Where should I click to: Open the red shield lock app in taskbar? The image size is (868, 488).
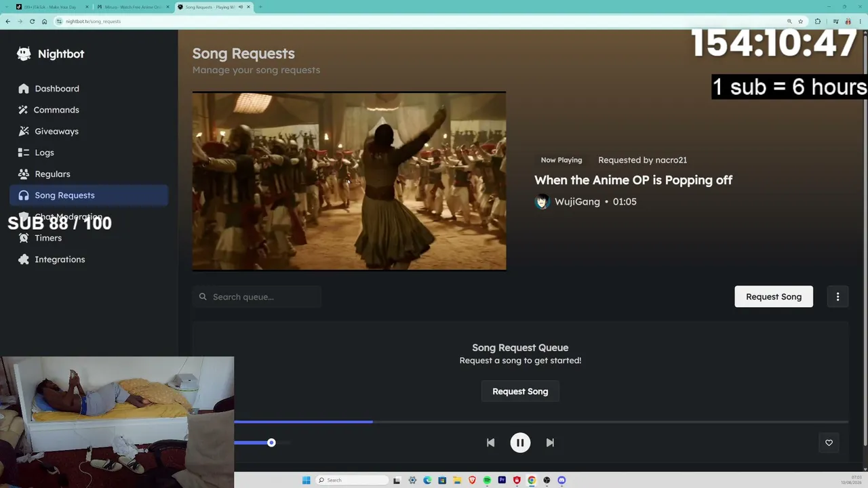pos(517,480)
